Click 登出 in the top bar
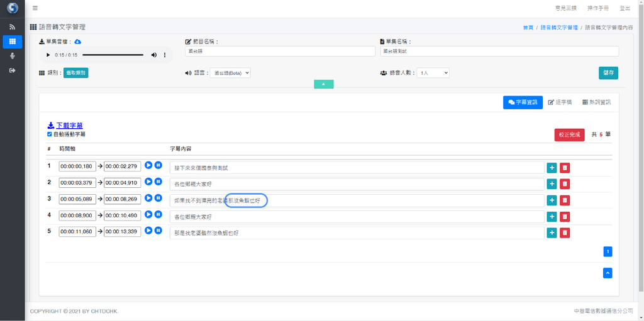Image resolution: width=644 pixels, height=321 pixels. [x=625, y=8]
